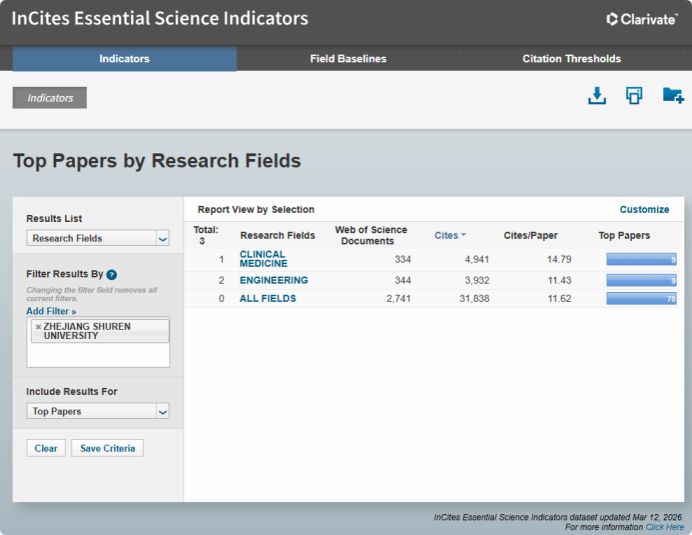692x535 pixels.
Task: Remove the Zhejiang Shuren University filter
Action: [38, 327]
